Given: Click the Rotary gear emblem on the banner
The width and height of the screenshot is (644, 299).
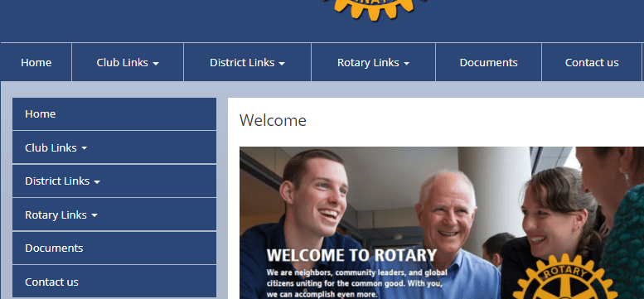Looking at the screenshot, I should pos(565,277).
